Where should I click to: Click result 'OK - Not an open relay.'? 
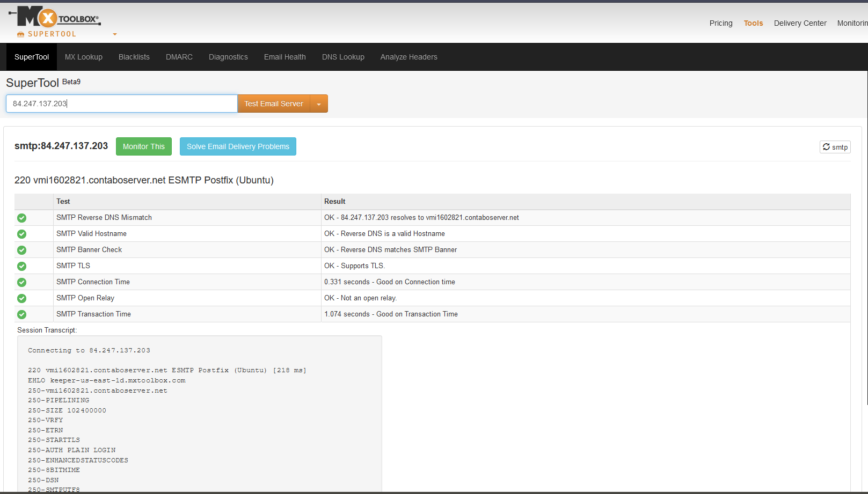pyautogui.click(x=361, y=298)
